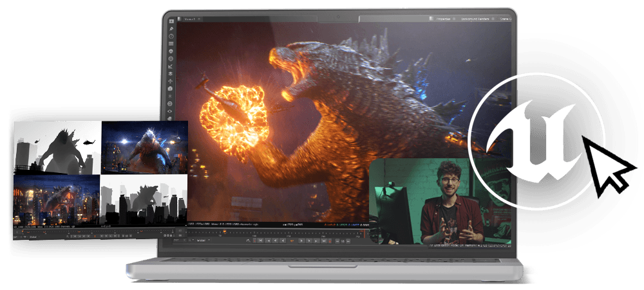Click the presenter webcam video inset
644x290 pixels.
point(440,201)
